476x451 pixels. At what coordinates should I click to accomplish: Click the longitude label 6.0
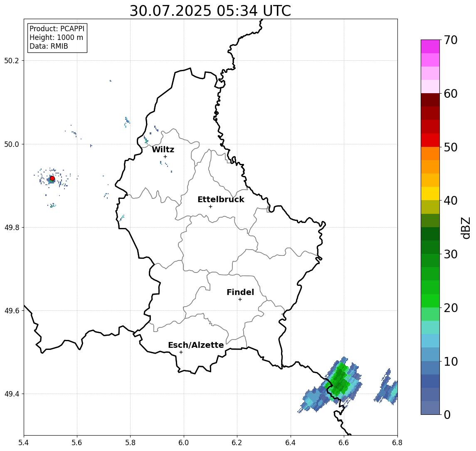[x=184, y=443]
